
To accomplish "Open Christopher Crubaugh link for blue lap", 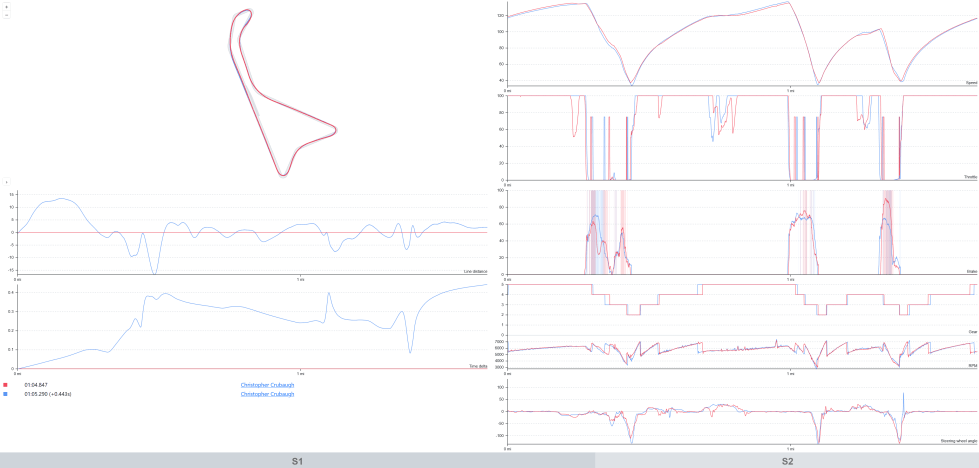I will click(x=267, y=394).
